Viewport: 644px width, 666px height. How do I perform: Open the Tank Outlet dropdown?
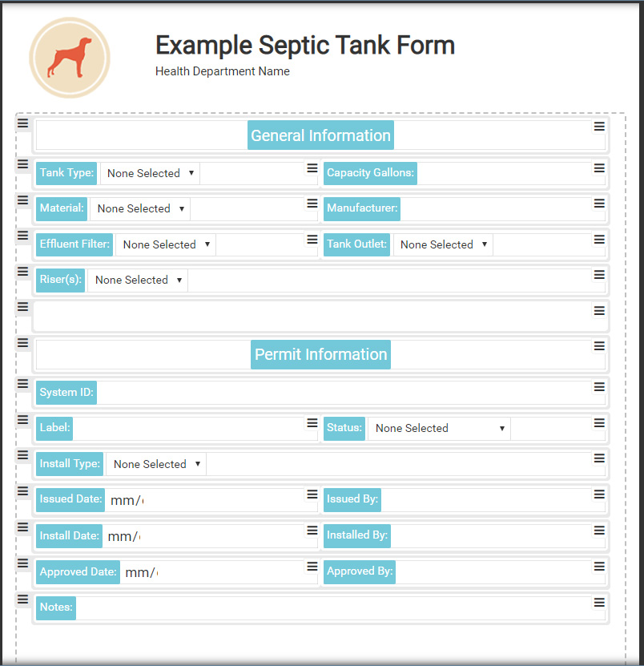443,244
